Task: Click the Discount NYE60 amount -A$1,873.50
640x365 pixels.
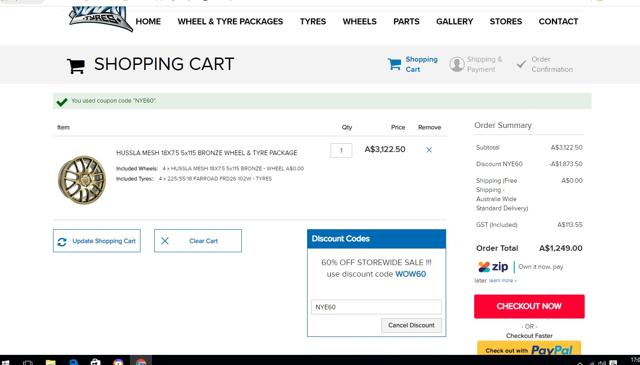Action: click(x=566, y=164)
